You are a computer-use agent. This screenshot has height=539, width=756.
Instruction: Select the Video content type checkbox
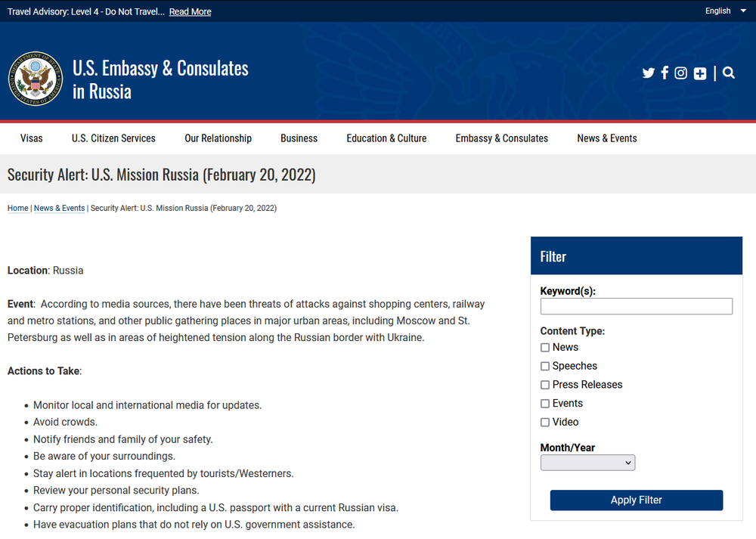(545, 423)
